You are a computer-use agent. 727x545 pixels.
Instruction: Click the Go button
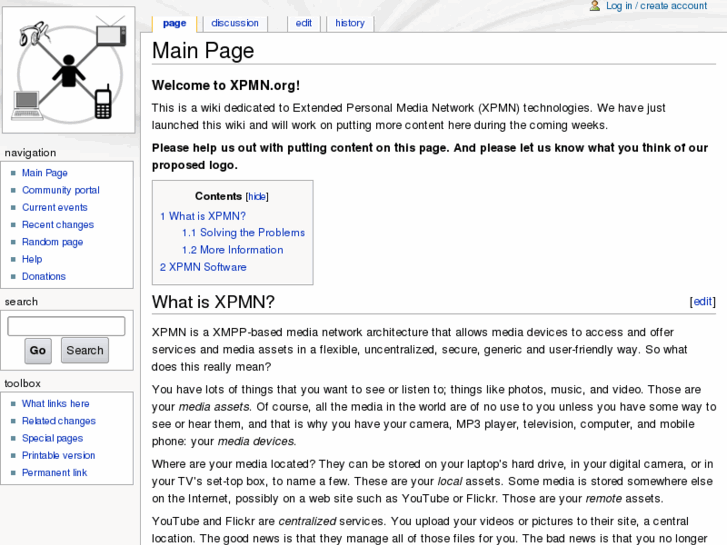[x=38, y=350]
